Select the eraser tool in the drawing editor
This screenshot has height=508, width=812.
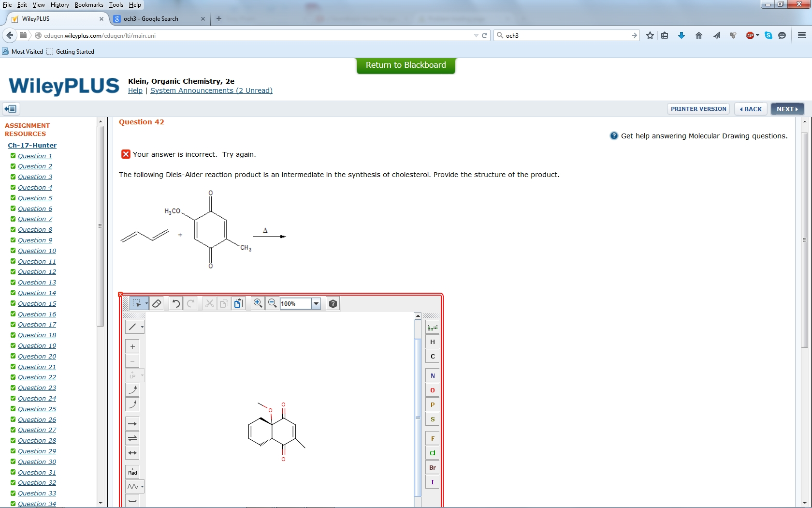coord(157,303)
